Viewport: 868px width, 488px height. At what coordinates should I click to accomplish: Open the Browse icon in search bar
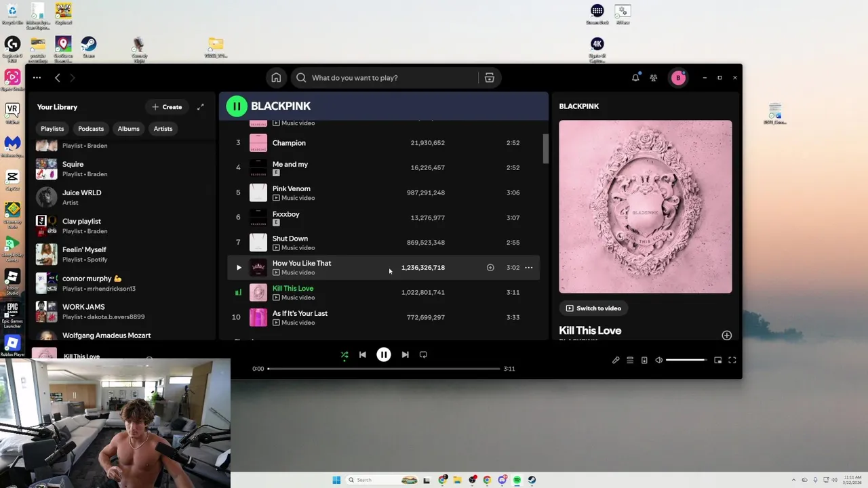490,78
